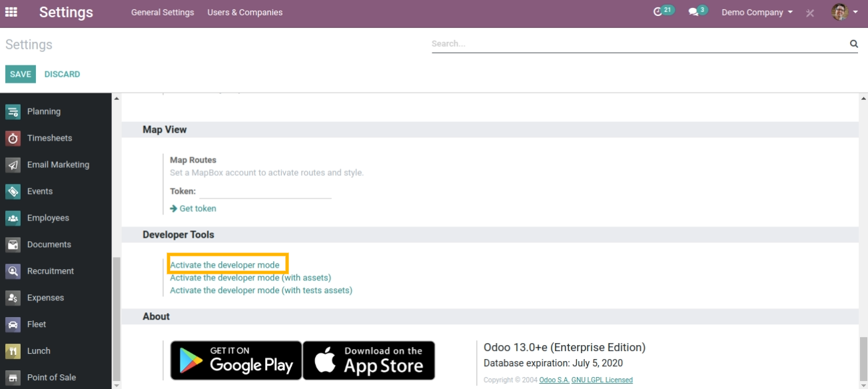Open the messages chat bubble icon
Image resolution: width=868 pixels, height=389 pixels.
tap(693, 12)
